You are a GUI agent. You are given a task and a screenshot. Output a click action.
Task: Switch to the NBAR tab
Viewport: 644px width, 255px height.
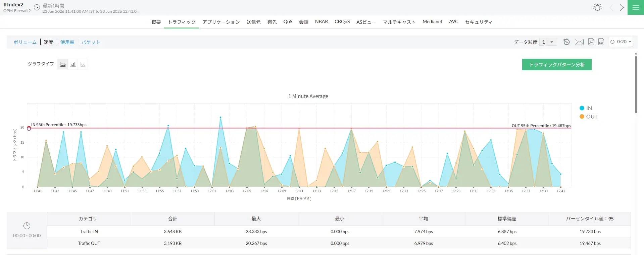[x=321, y=21]
